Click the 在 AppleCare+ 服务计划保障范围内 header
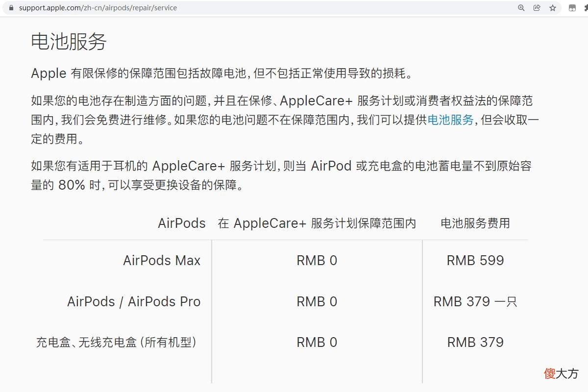Screen dimensions: 588x392 (317, 223)
